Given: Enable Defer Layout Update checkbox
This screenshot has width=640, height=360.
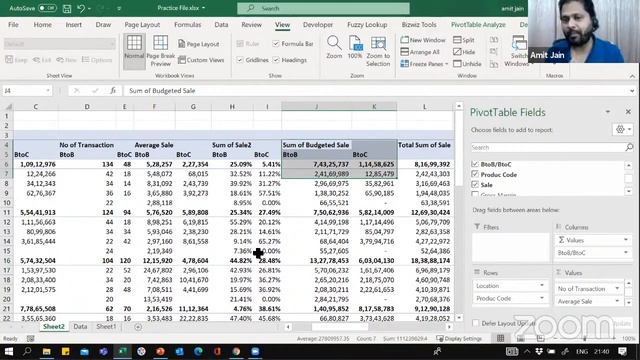Looking at the screenshot, I should (x=476, y=323).
